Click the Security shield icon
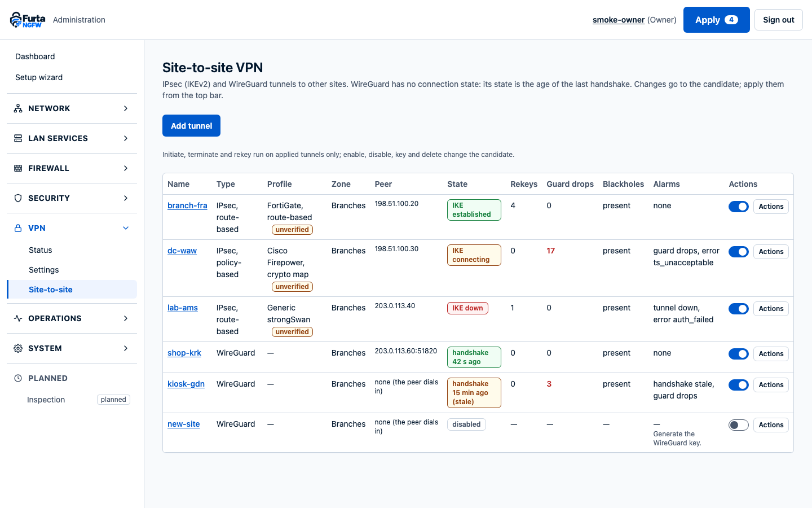 18,198
